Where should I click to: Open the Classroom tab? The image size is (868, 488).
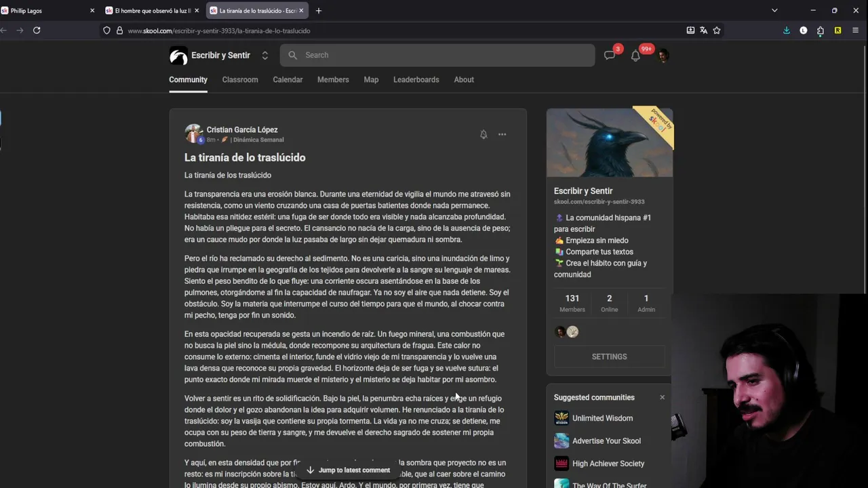tap(240, 79)
